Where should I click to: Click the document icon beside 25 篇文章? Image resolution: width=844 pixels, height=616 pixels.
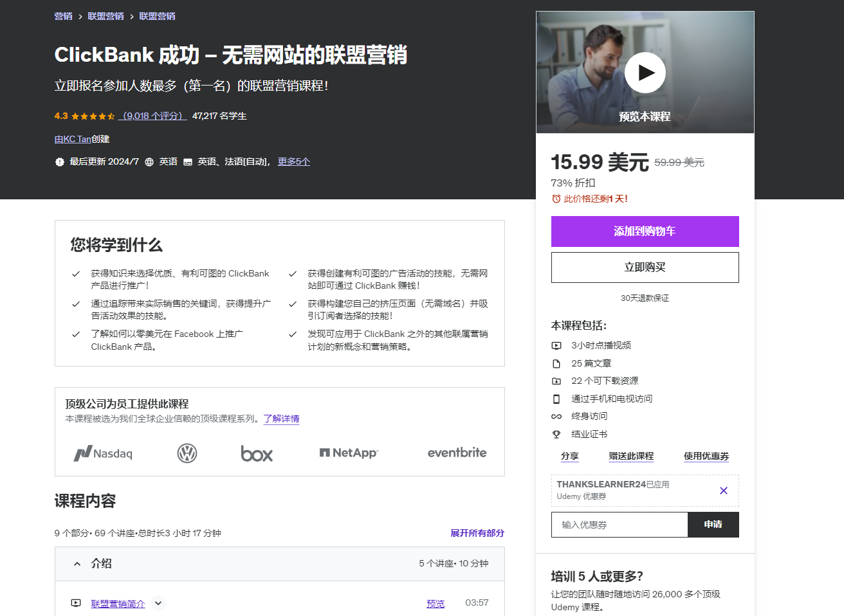point(556,364)
